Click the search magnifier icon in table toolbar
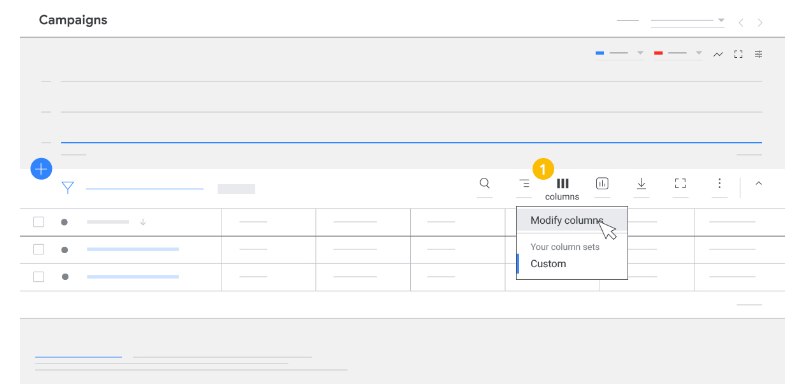Screen dimensions: 805x392 (484, 183)
